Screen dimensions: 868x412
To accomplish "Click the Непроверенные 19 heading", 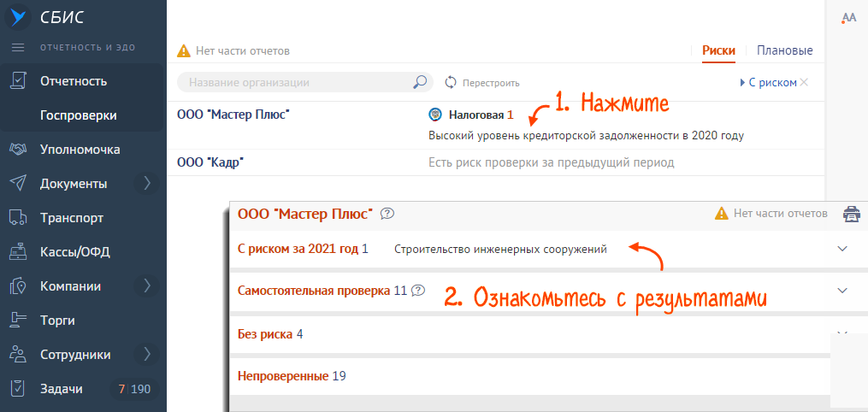I will [292, 376].
